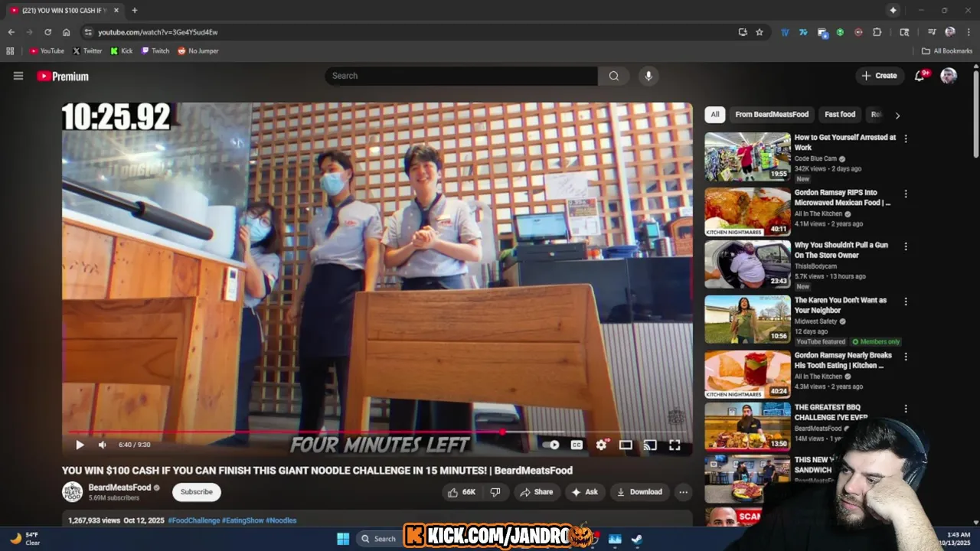The width and height of the screenshot is (980, 551).
Task: Open The Karen You Don't Want video title
Action: [841, 305]
